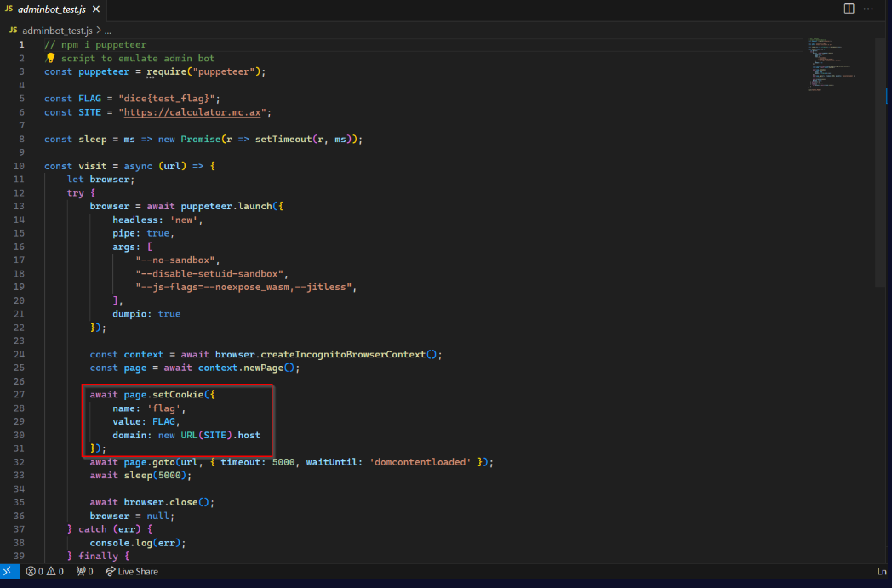Click the lightbulb code action icon
The image size is (892, 588).
pos(50,58)
